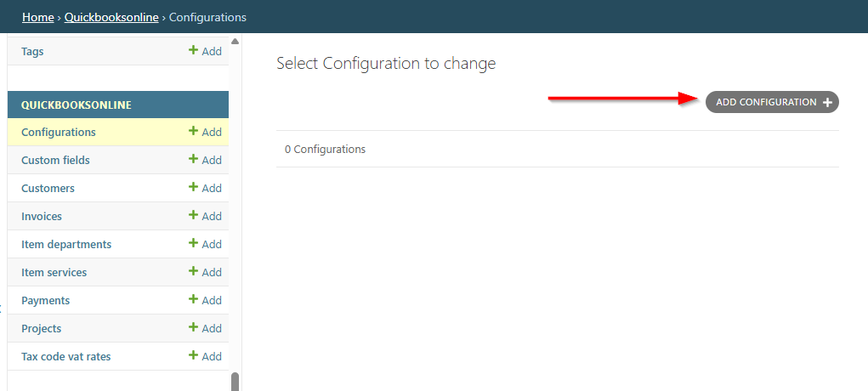Viewport: 868px width, 391px height.
Task: Click the plus icon next to Invoices
Action: pyautogui.click(x=193, y=215)
